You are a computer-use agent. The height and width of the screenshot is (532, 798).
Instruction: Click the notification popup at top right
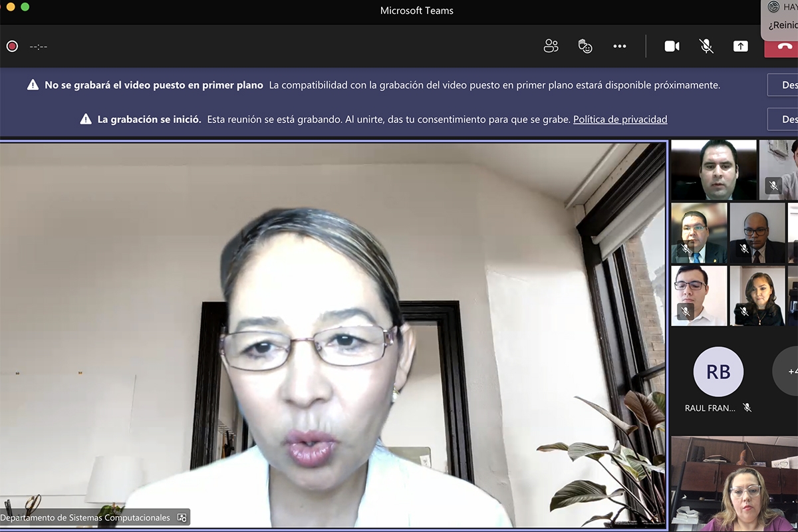[x=780, y=19]
